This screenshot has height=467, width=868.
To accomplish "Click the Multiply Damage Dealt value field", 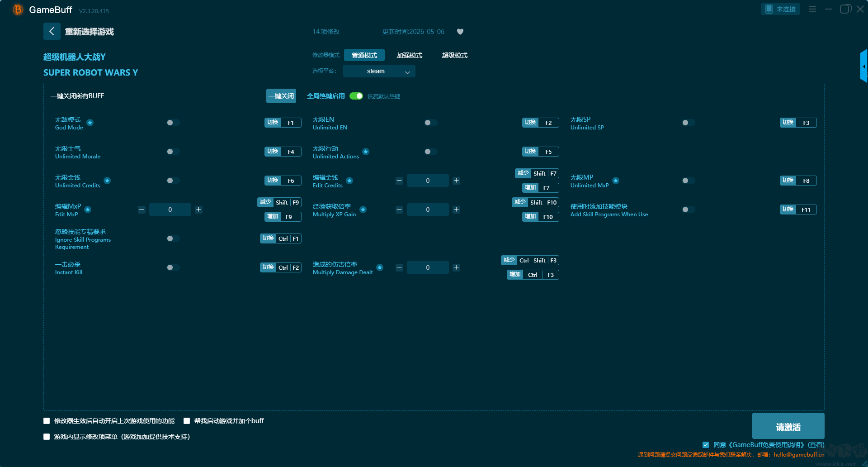I will tap(428, 267).
